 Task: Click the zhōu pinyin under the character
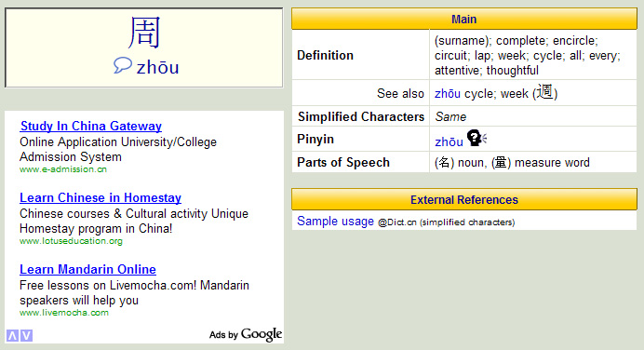point(157,67)
